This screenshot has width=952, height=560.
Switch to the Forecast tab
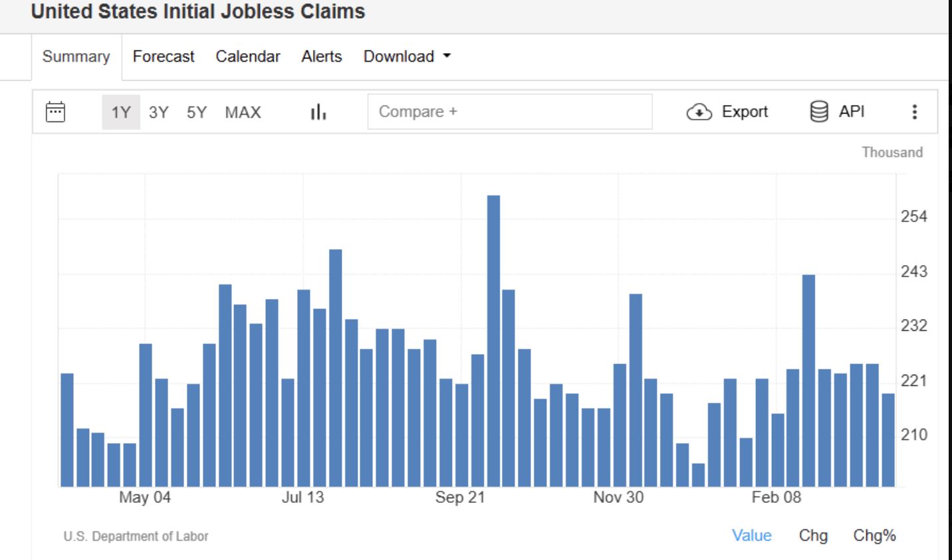pos(164,56)
